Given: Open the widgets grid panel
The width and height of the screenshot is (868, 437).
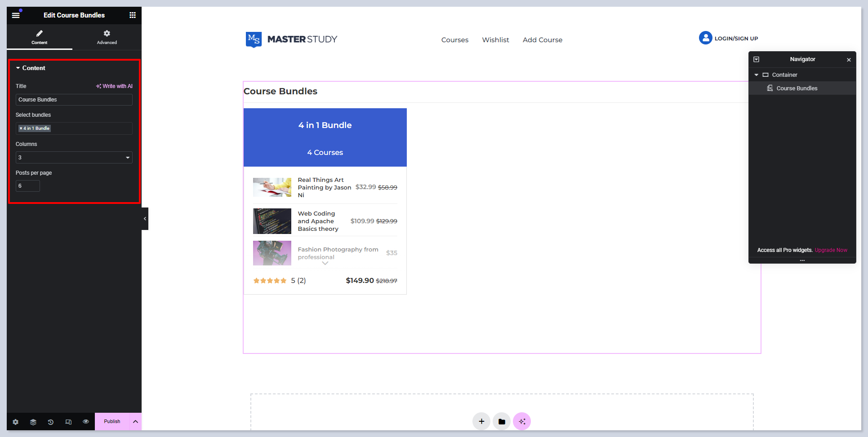Looking at the screenshot, I should [133, 15].
